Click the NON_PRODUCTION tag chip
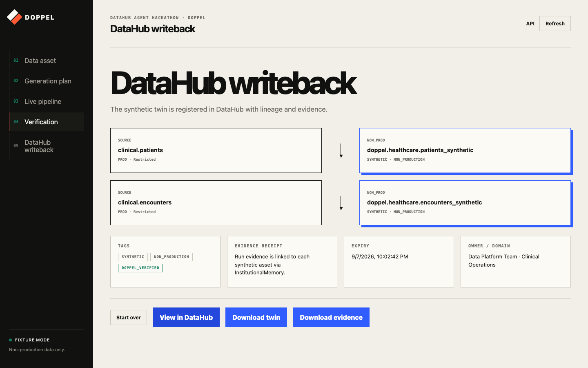Screen dimensions: 588x368 click(171, 257)
